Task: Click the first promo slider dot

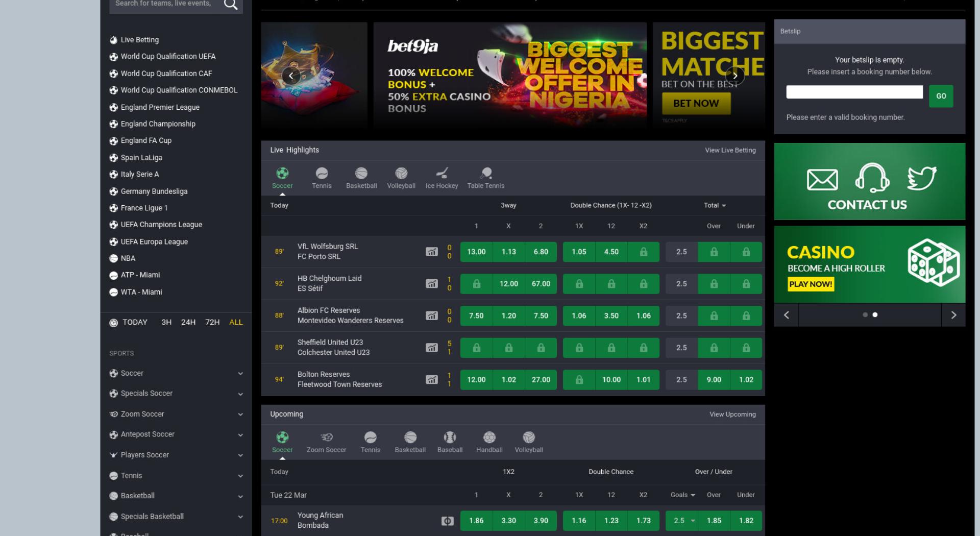Action: coord(865,315)
